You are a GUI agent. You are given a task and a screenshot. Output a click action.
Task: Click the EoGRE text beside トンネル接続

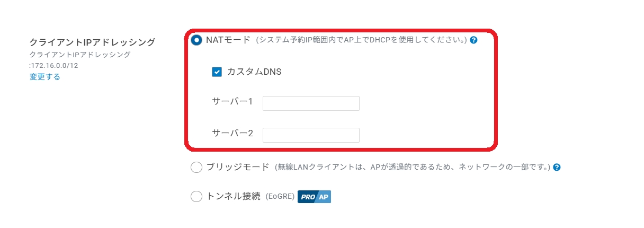(280, 197)
